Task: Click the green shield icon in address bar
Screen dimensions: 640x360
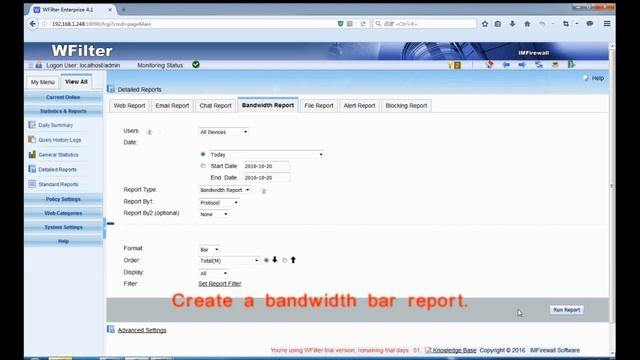Action: [340, 24]
